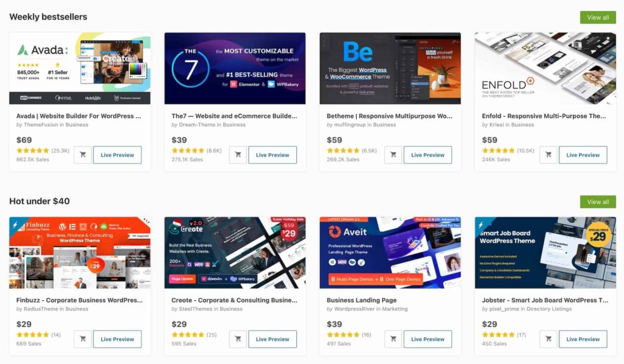624x364 pixels.
Task: Open Jobster Smart Job Board title link
Action: [x=545, y=301]
